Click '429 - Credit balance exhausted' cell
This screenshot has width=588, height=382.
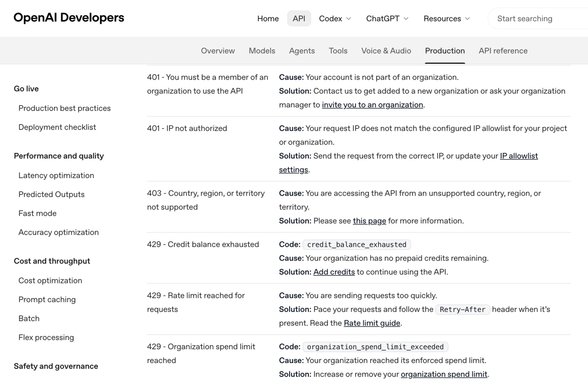(x=203, y=244)
